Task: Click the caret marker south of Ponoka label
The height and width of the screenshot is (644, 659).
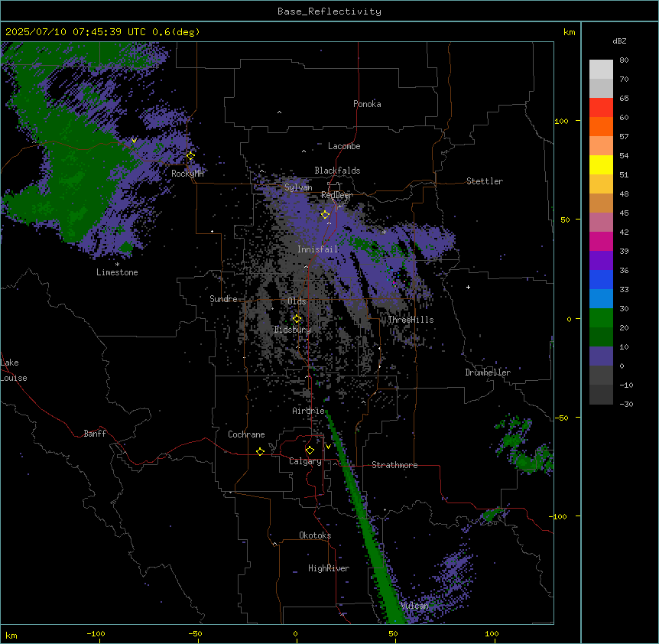Action: (x=279, y=112)
